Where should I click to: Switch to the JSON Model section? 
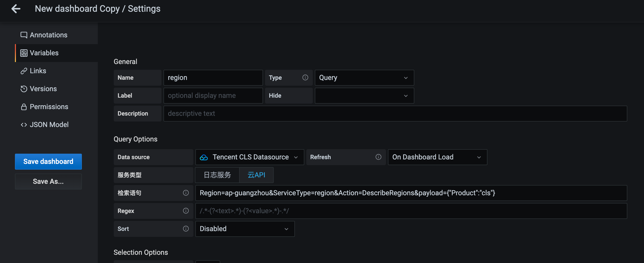pyautogui.click(x=49, y=125)
